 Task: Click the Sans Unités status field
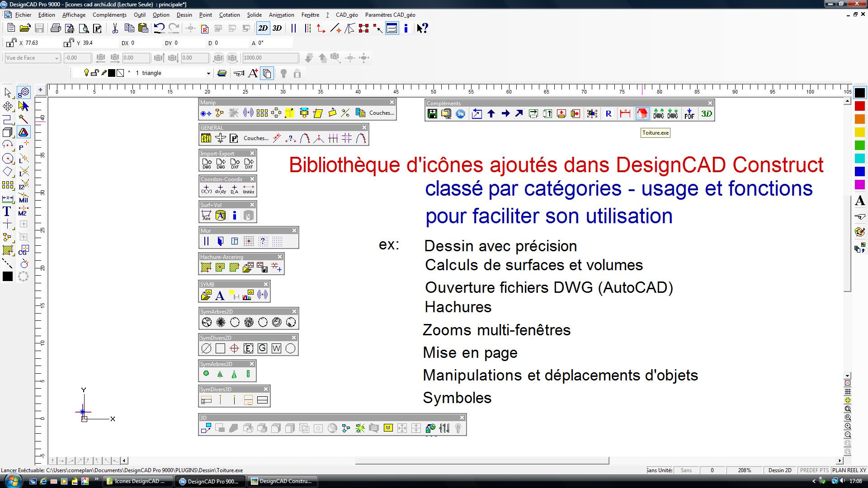tap(659, 470)
